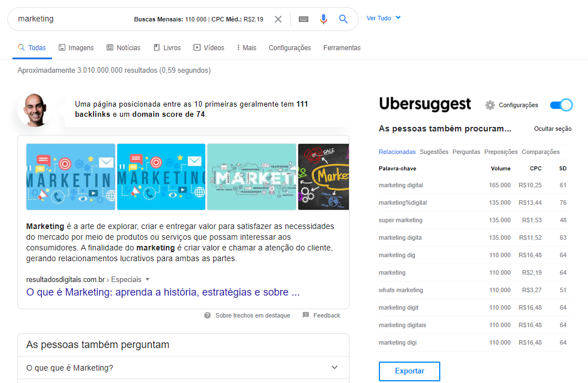Screen dimensions: 588x383
Task: Sort by the CPC column header
Action: tap(536, 169)
